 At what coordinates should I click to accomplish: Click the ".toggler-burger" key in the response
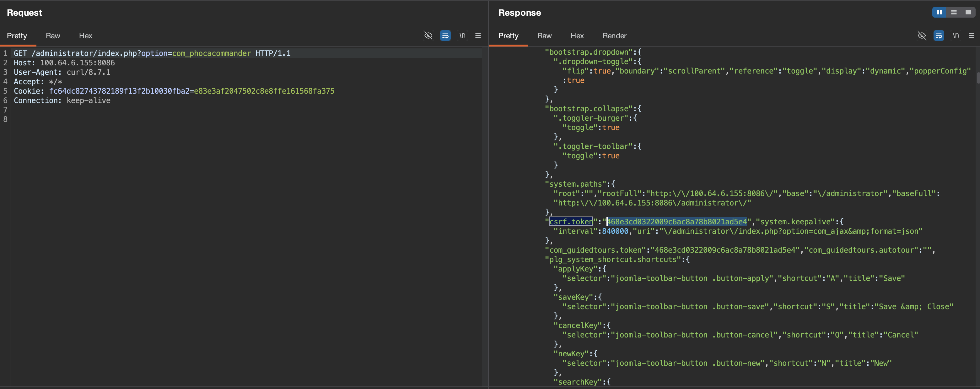point(590,118)
